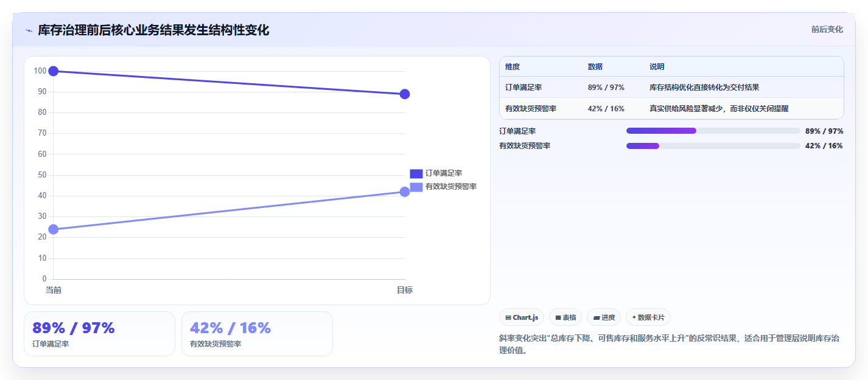The height and width of the screenshot is (380, 868).
Task: Click the 有效缺货预警率 caption under 42% / 16% card
Action: (215, 344)
